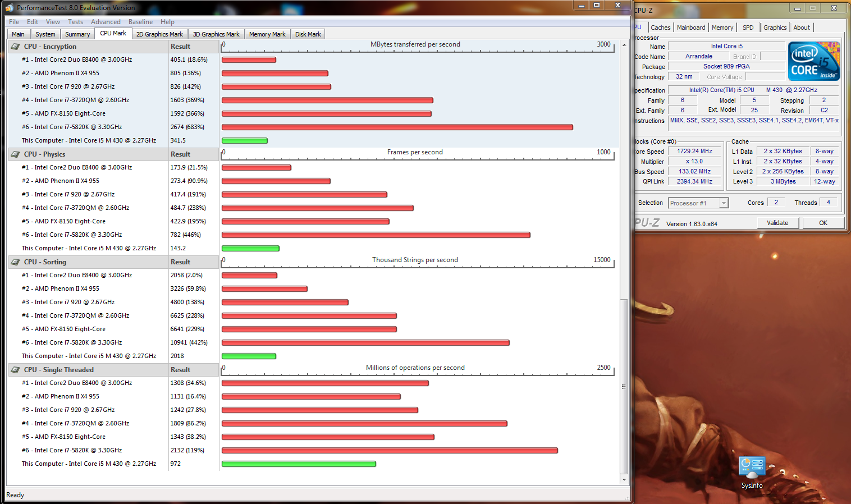
Task: Open the Caches tab in CPU-Z
Action: tap(661, 28)
